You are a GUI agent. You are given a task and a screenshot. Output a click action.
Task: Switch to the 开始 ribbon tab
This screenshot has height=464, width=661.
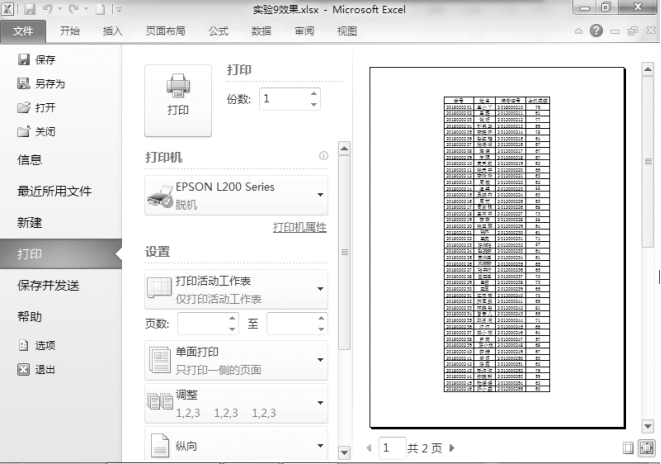click(x=70, y=31)
